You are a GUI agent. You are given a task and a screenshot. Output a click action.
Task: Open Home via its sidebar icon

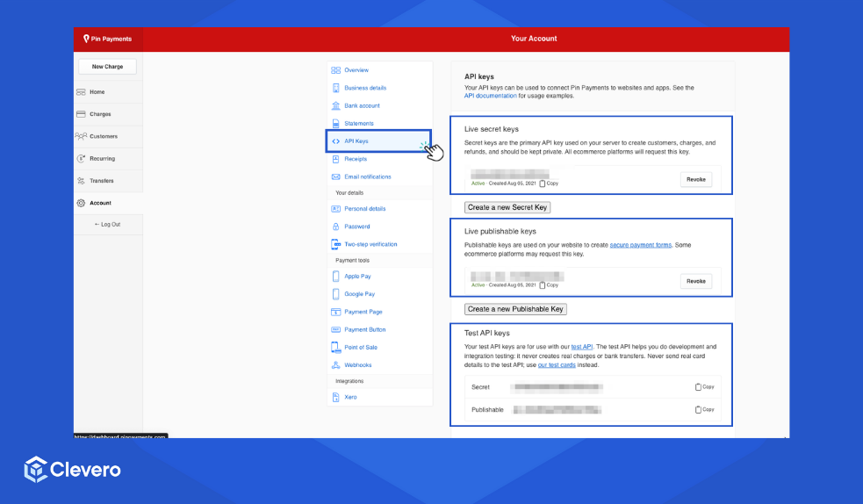(x=81, y=92)
